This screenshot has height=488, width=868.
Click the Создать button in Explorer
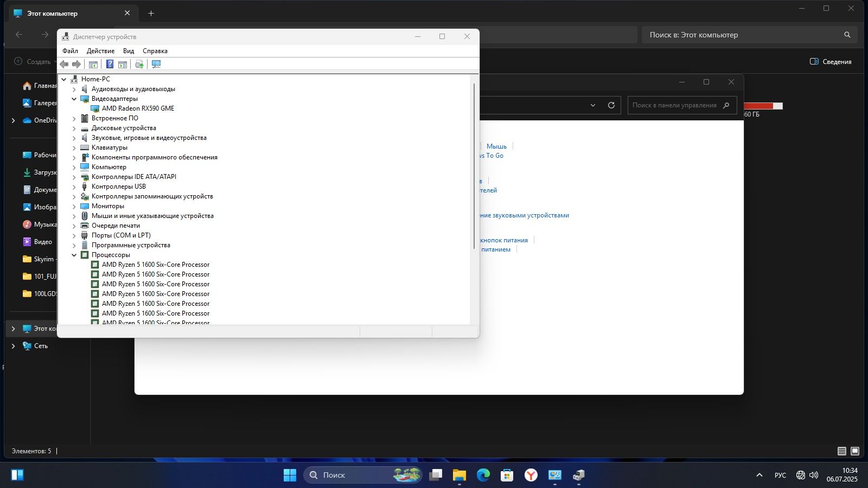click(33, 62)
